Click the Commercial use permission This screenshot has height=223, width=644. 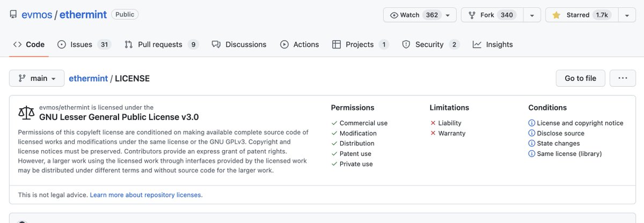click(363, 123)
